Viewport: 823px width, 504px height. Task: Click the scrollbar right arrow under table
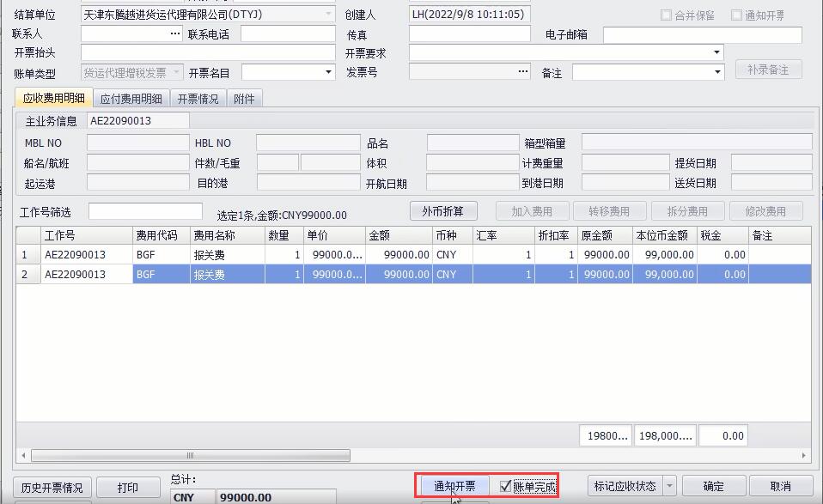click(804, 456)
